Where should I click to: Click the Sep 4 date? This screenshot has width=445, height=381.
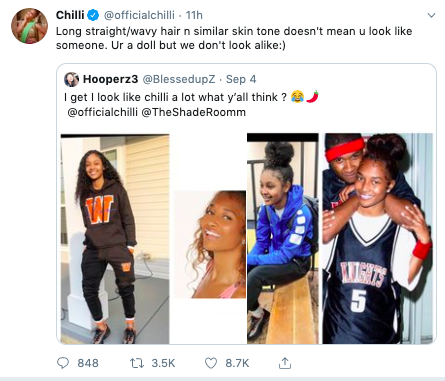pos(241,79)
